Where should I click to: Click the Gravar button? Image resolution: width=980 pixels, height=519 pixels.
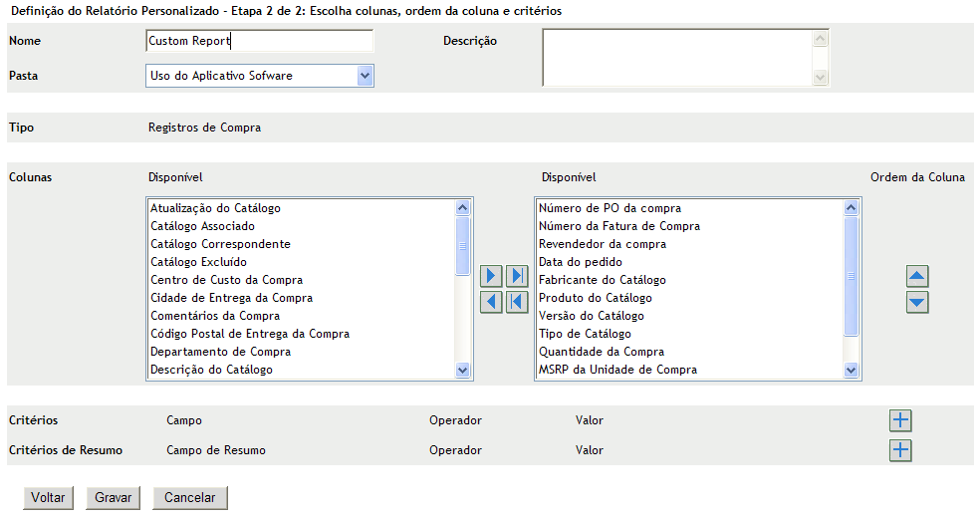(x=114, y=497)
